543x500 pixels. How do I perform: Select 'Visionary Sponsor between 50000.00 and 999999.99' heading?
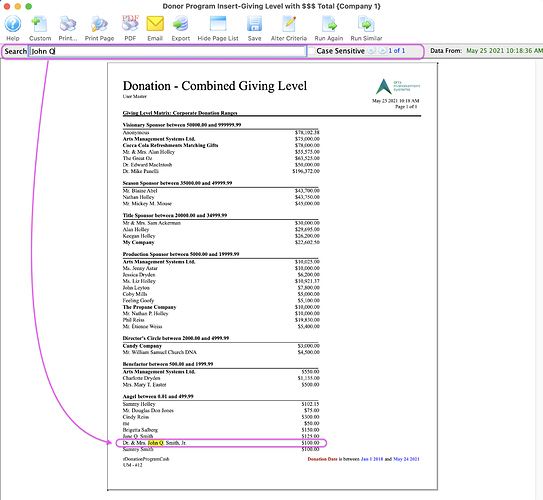click(182, 125)
